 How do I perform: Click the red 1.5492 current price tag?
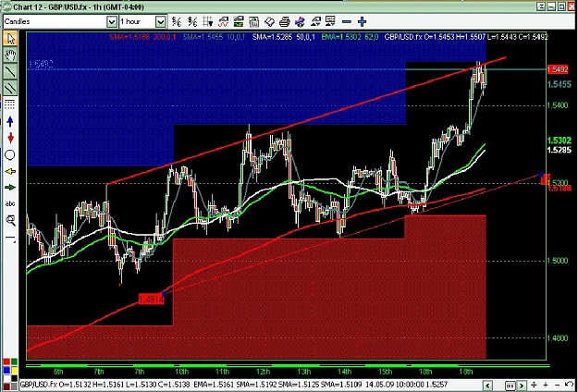pos(558,69)
